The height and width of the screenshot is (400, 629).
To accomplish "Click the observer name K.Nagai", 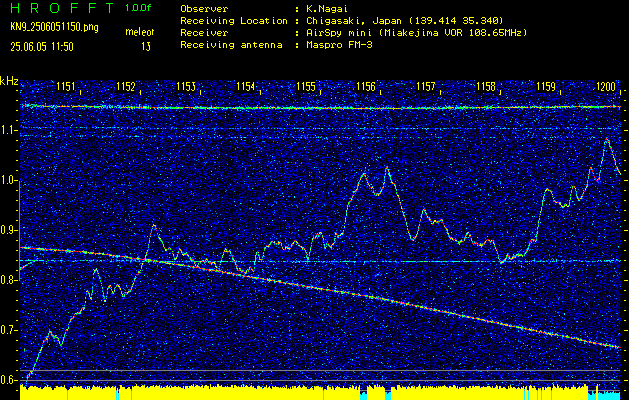I will [327, 8].
